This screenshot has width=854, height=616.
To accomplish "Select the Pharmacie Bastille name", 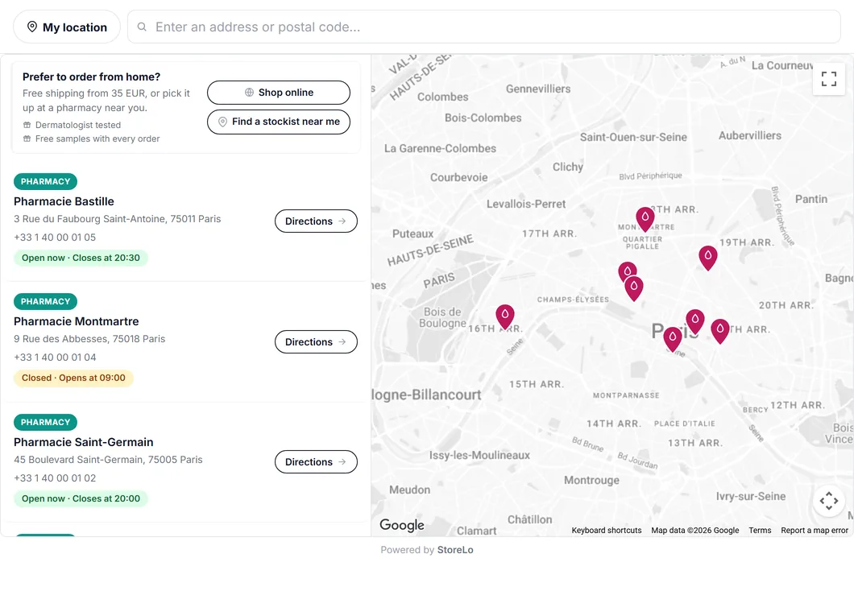I will click(64, 201).
